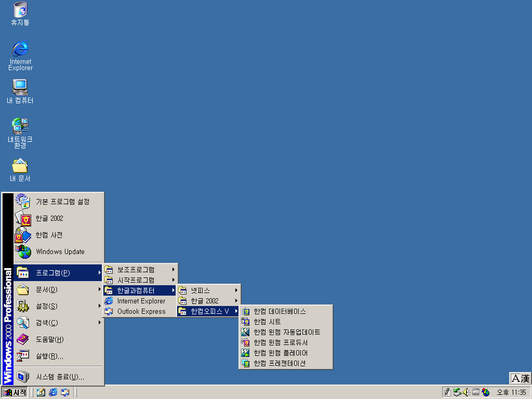This screenshot has width=532, height=399.
Task: Click the 한컴 윈캠 프로듀서 icon
Action: click(246, 342)
